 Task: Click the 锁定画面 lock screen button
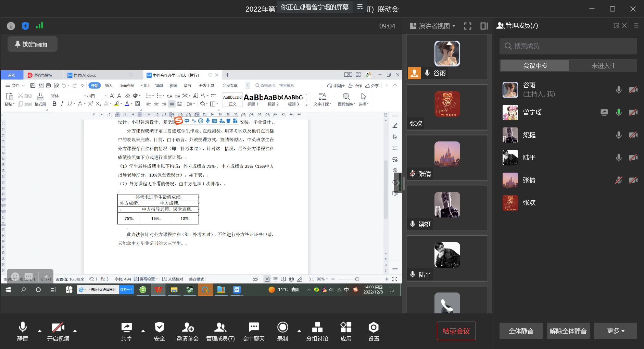pos(32,44)
